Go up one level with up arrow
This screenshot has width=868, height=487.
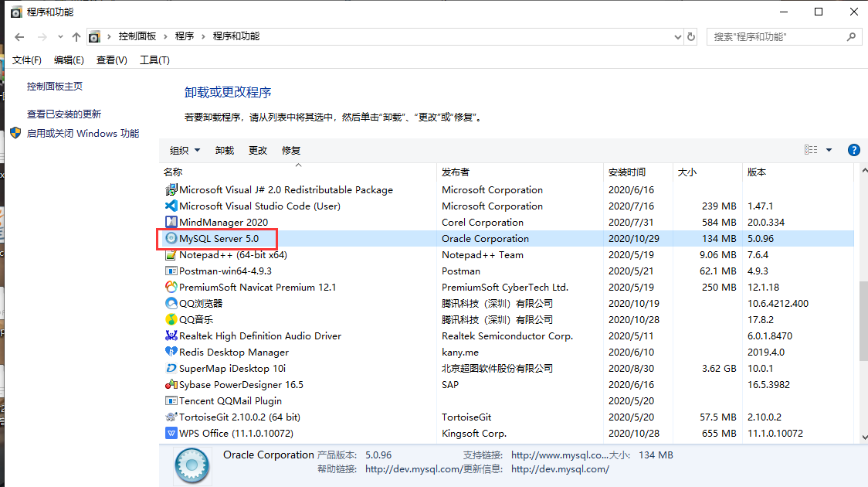pyautogui.click(x=76, y=36)
